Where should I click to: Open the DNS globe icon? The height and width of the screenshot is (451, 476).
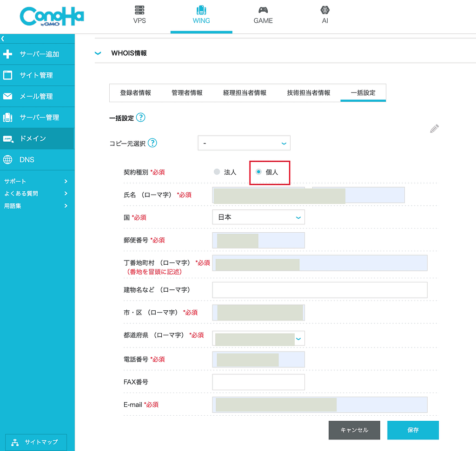(x=7, y=159)
